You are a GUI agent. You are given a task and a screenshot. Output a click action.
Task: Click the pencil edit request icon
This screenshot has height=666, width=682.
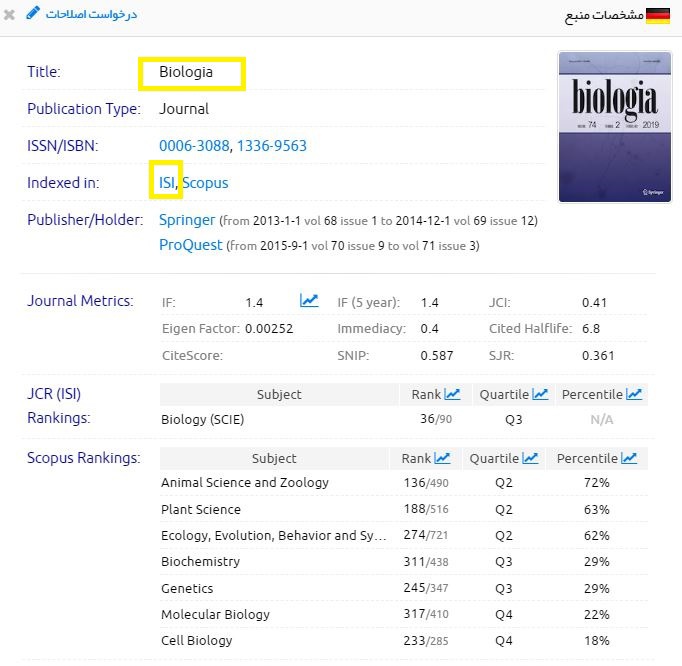point(32,14)
